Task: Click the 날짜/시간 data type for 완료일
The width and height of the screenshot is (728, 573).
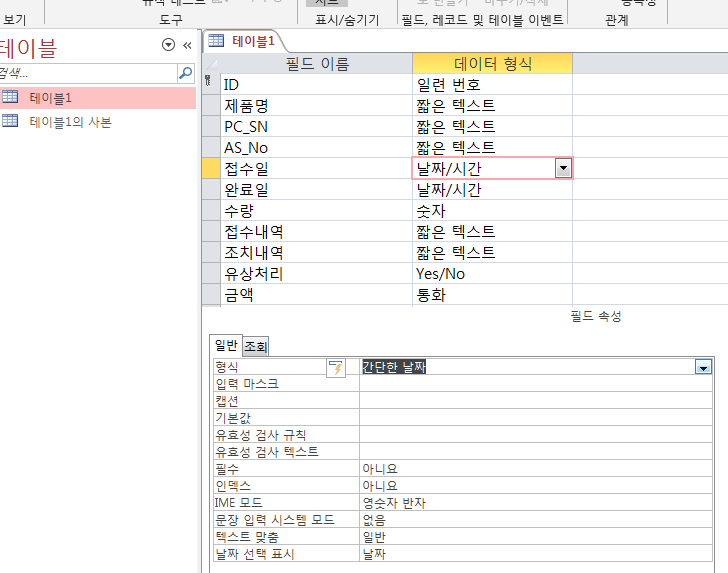Action: [x=493, y=189]
